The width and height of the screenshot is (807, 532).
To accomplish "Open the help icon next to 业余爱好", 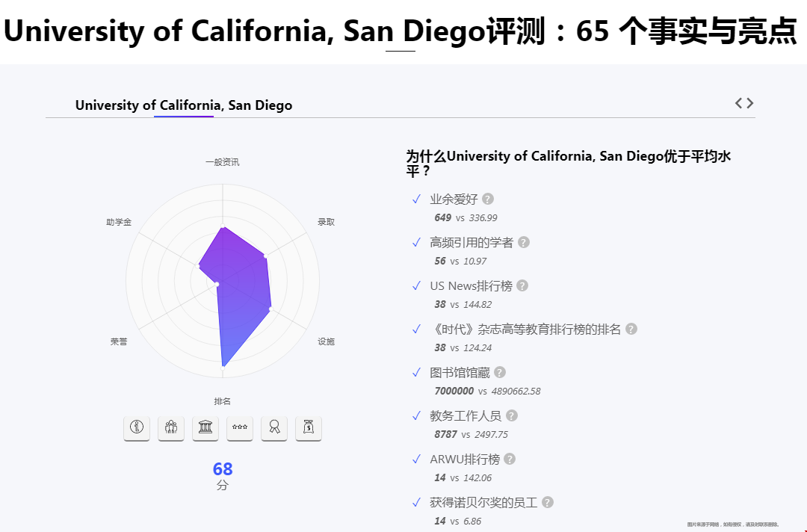I will [x=487, y=199].
